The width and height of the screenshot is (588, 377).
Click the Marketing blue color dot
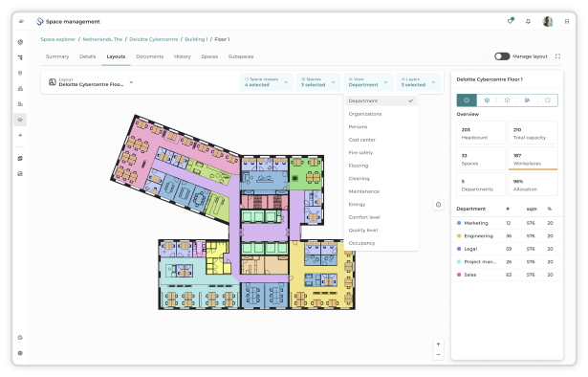point(459,223)
